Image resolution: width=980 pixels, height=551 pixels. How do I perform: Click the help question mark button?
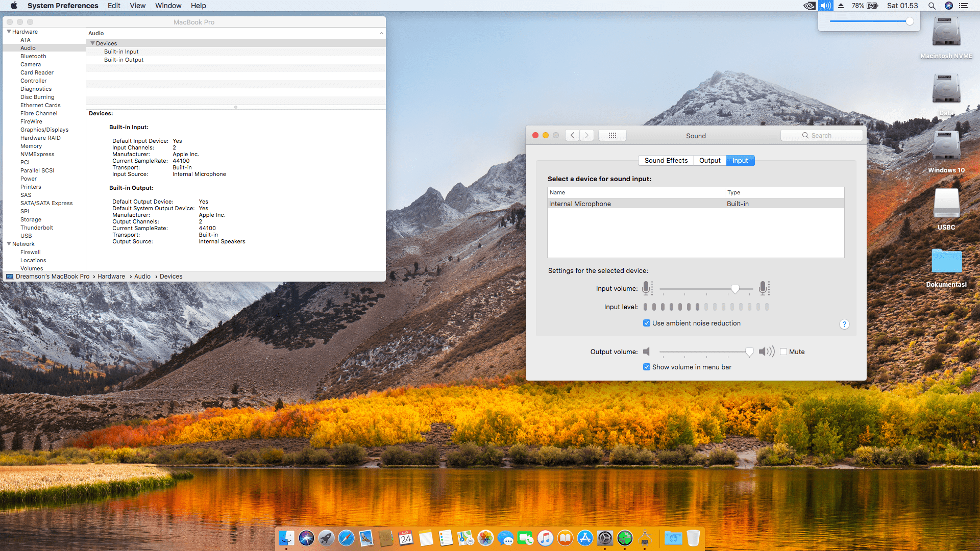[x=844, y=324]
